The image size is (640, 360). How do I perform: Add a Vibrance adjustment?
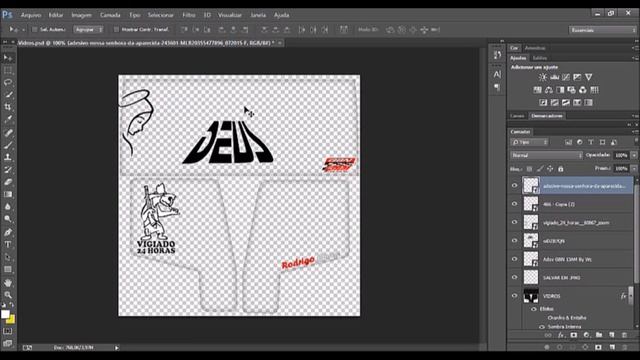pos(589,77)
